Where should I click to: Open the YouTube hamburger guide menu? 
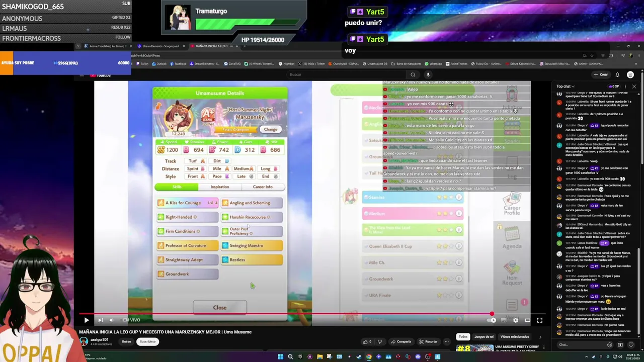tap(82, 75)
